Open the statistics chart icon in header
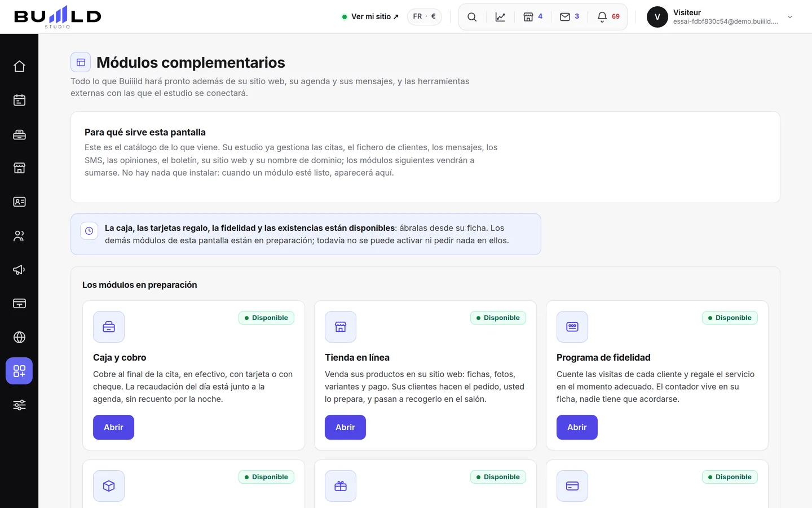 [x=500, y=17]
